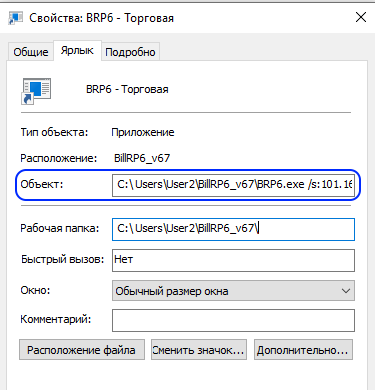The width and height of the screenshot is (375, 390).
Task: Select the Ярлык tab
Action: [x=77, y=51]
